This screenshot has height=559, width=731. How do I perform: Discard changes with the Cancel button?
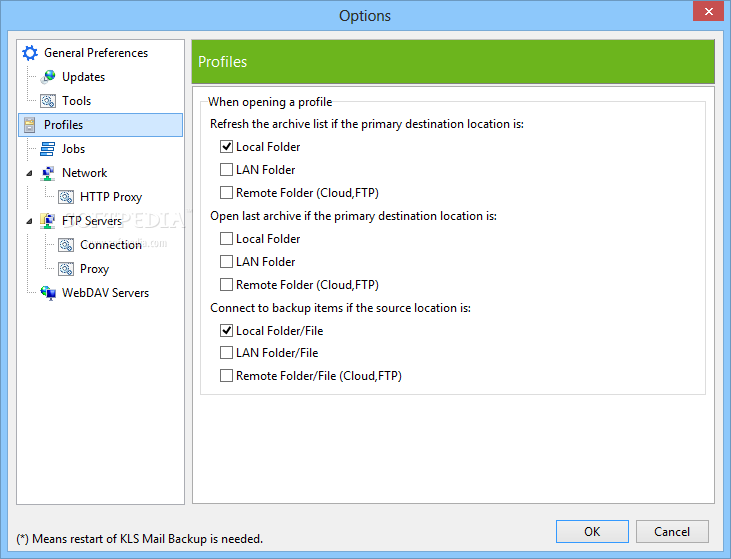click(672, 531)
